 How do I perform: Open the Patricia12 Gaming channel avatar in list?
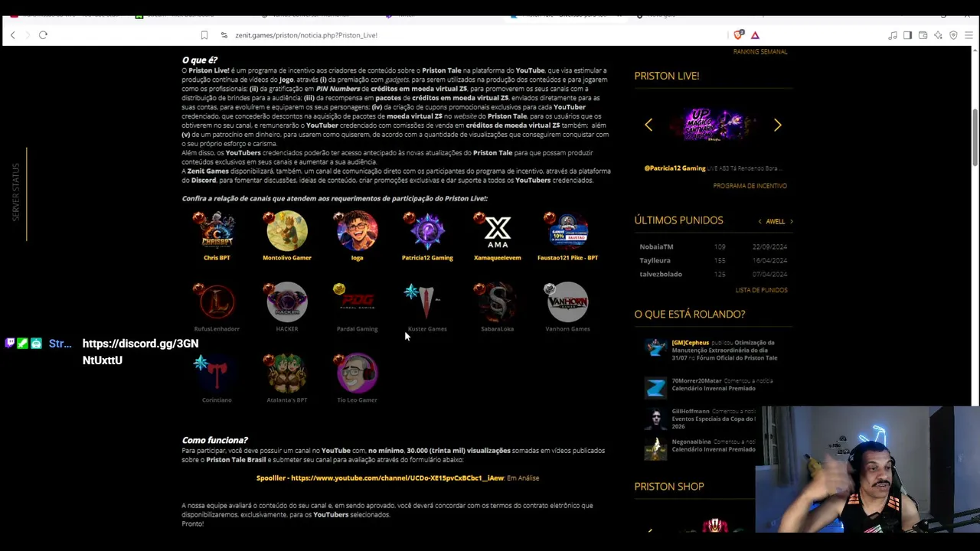click(x=427, y=230)
